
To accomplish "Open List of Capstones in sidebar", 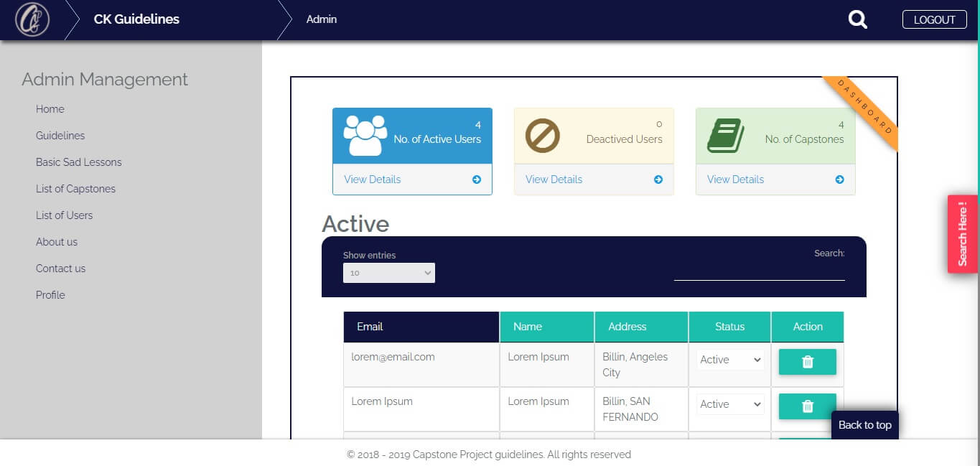I will pos(75,189).
